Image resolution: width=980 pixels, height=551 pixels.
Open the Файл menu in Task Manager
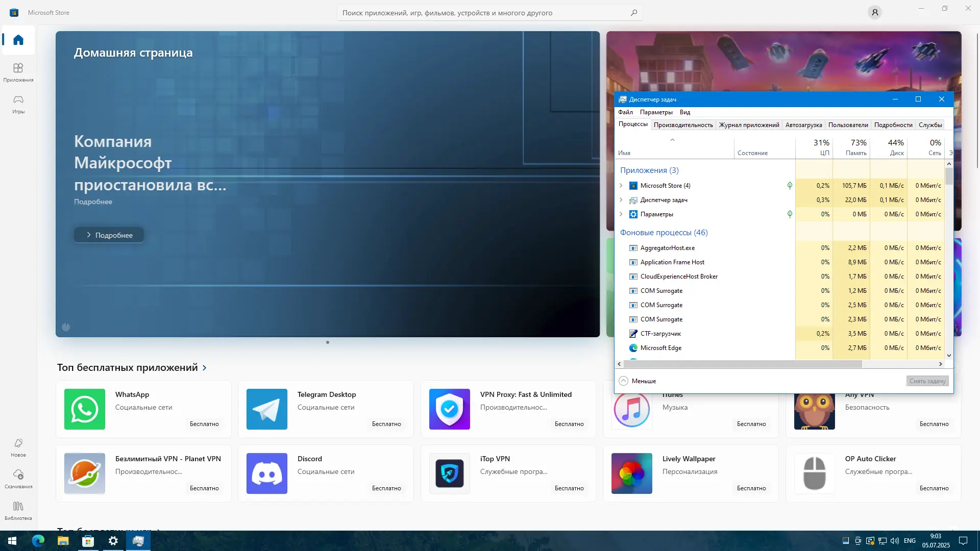625,112
